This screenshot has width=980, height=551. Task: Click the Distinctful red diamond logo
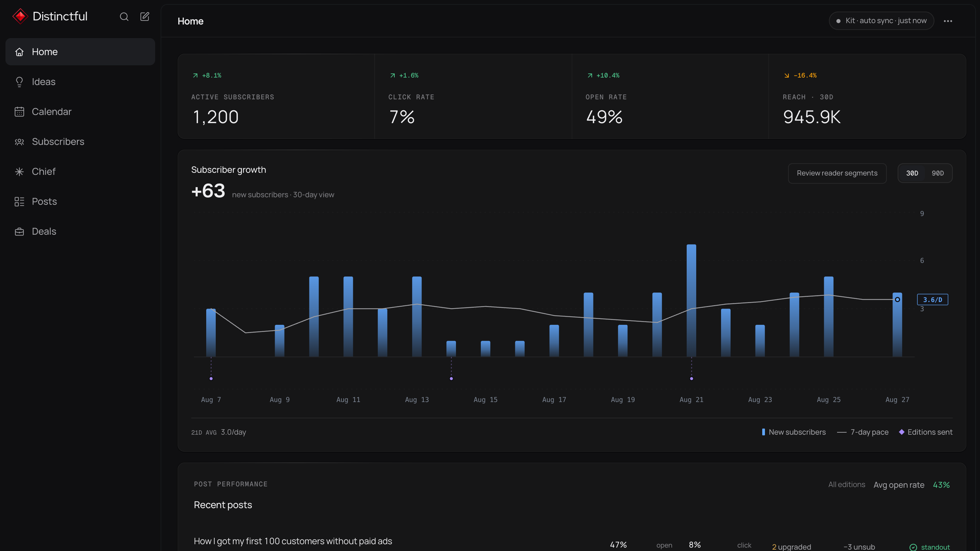click(x=20, y=16)
